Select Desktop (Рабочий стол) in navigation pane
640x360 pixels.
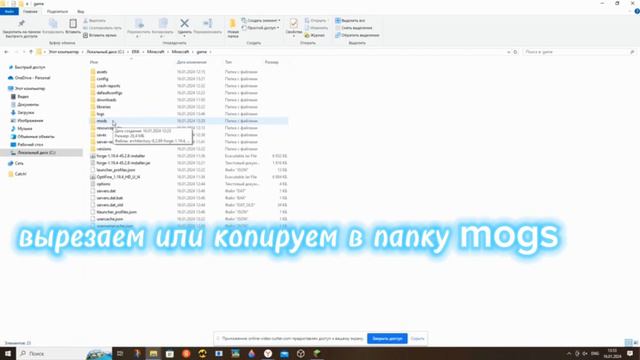point(30,144)
